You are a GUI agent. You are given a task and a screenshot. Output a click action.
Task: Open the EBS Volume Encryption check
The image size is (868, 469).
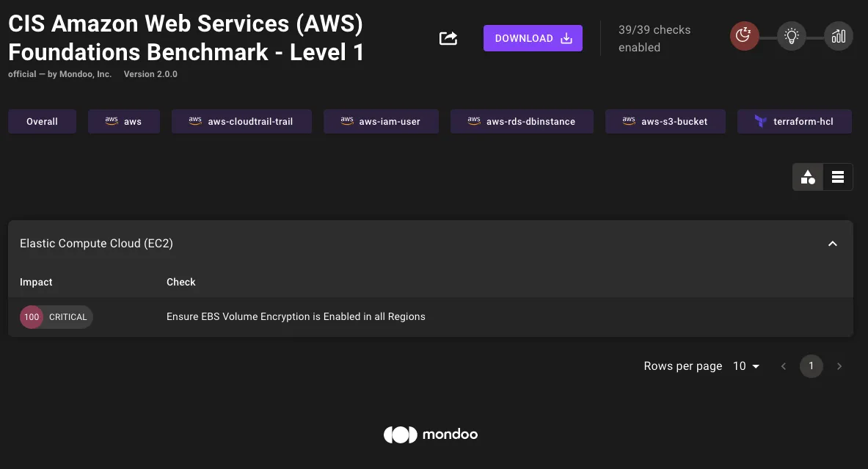[x=296, y=317]
